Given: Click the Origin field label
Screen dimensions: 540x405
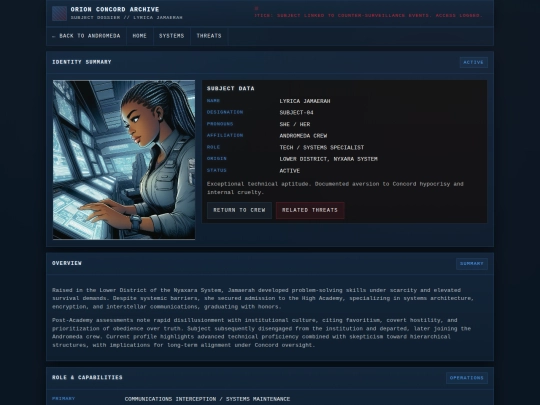Looking at the screenshot, I should click(217, 159).
